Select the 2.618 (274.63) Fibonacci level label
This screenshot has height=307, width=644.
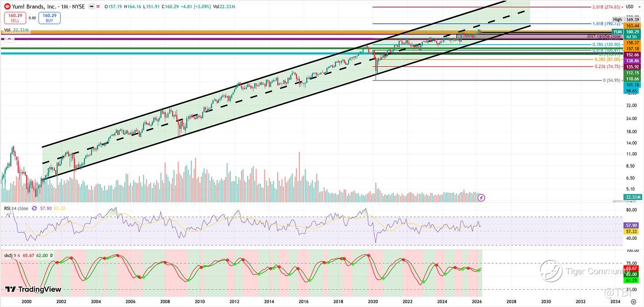coord(606,7)
